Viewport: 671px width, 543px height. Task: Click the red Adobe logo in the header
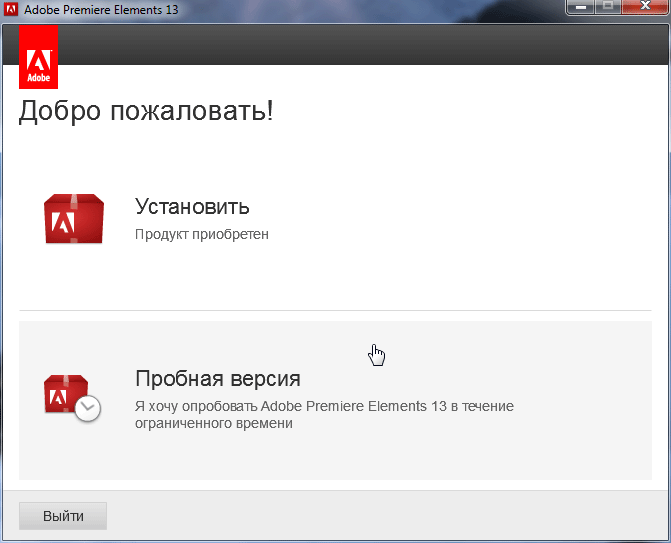[x=39, y=56]
